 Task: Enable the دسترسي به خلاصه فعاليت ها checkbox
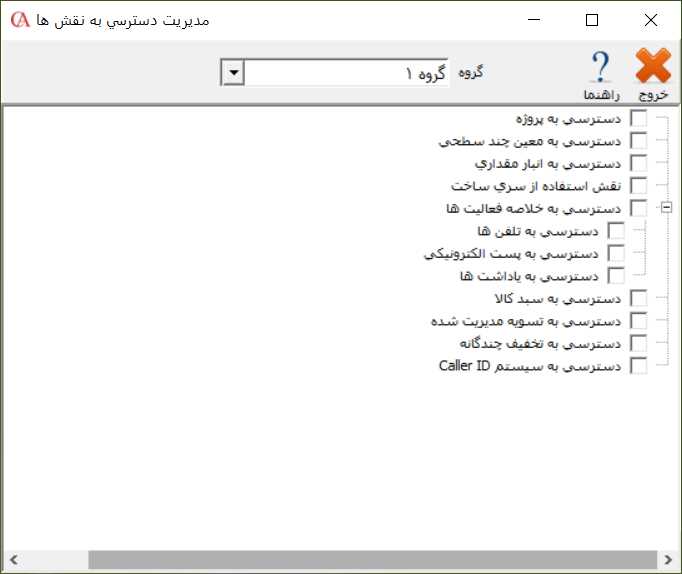point(638,208)
